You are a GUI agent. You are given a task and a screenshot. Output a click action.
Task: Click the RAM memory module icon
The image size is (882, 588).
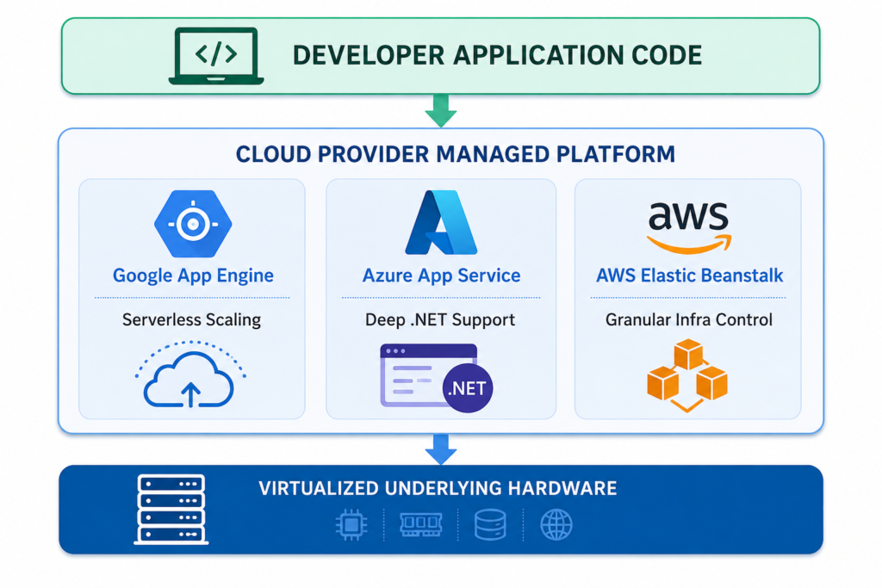420,524
